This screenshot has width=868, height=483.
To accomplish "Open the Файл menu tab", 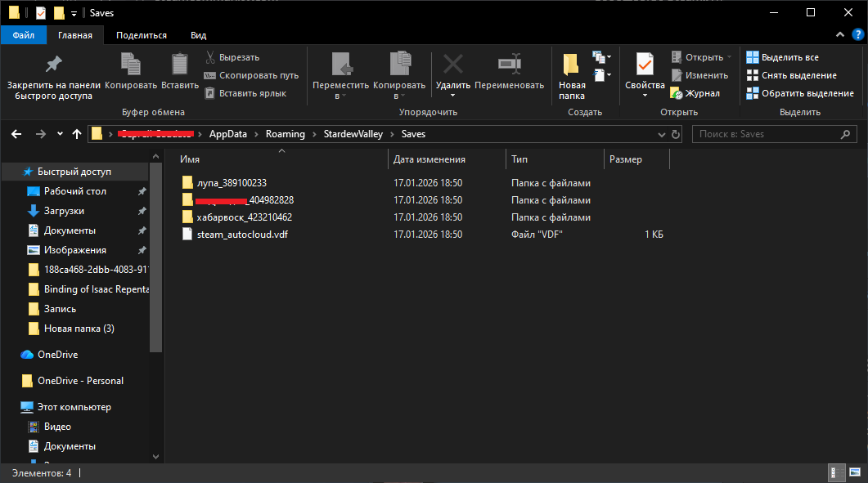I will pos(23,35).
